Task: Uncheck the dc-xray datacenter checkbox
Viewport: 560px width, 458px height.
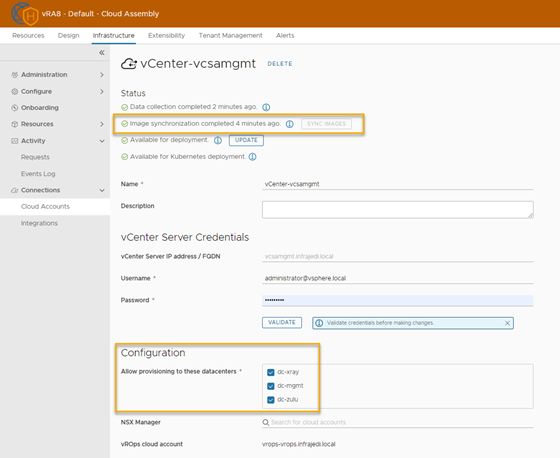Action: click(271, 372)
